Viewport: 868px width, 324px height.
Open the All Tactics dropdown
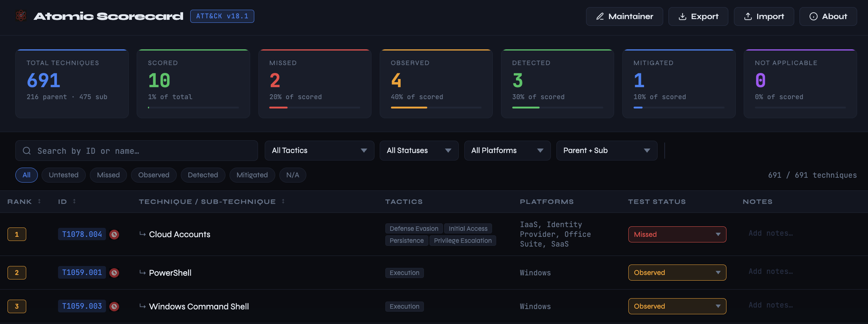tap(319, 150)
